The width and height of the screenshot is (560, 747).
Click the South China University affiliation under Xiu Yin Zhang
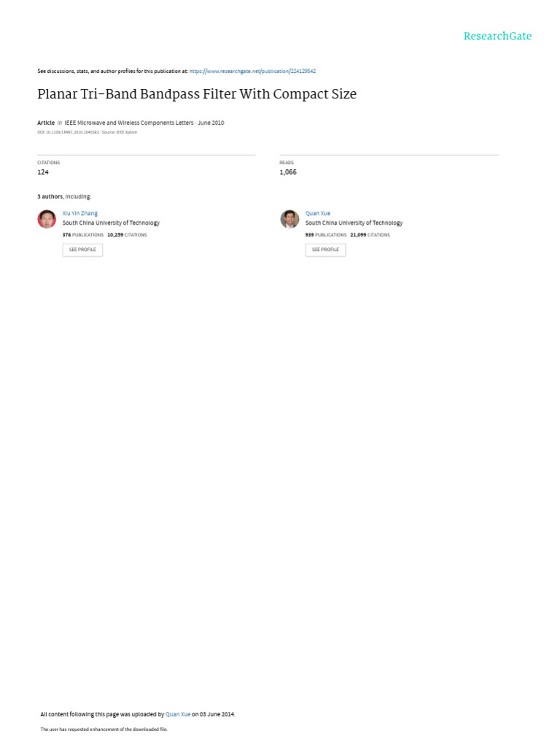point(111,223)
